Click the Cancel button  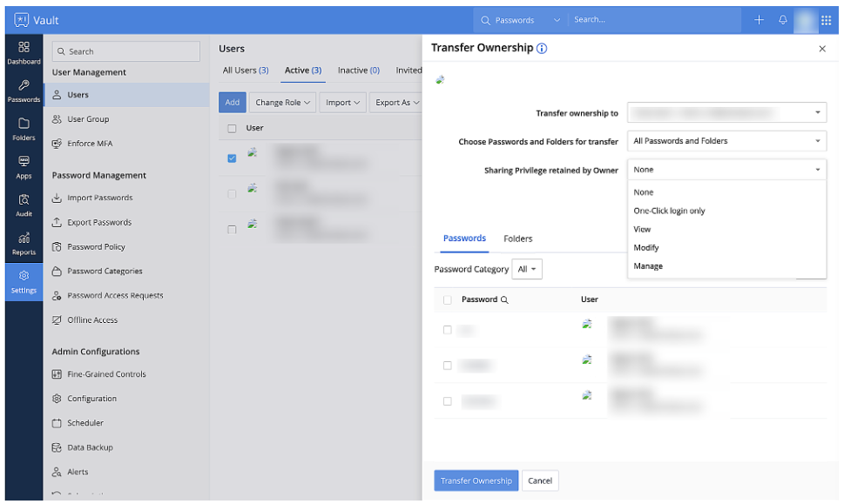(x=540, y=480)
